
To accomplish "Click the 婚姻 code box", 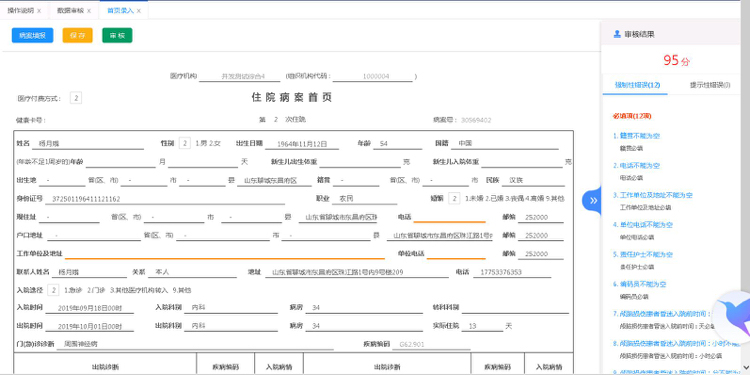I will click(x=454, y=198).
